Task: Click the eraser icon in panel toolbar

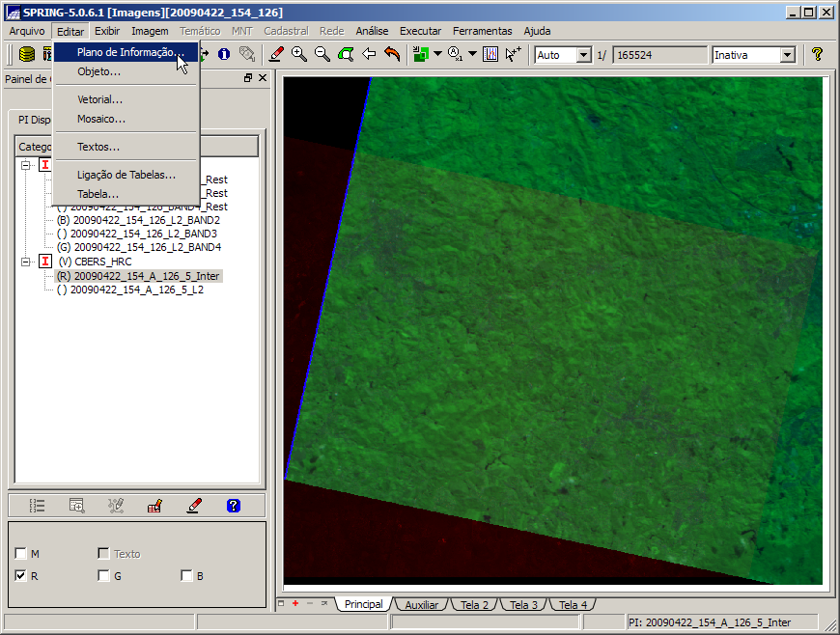Action: [194, 505]
